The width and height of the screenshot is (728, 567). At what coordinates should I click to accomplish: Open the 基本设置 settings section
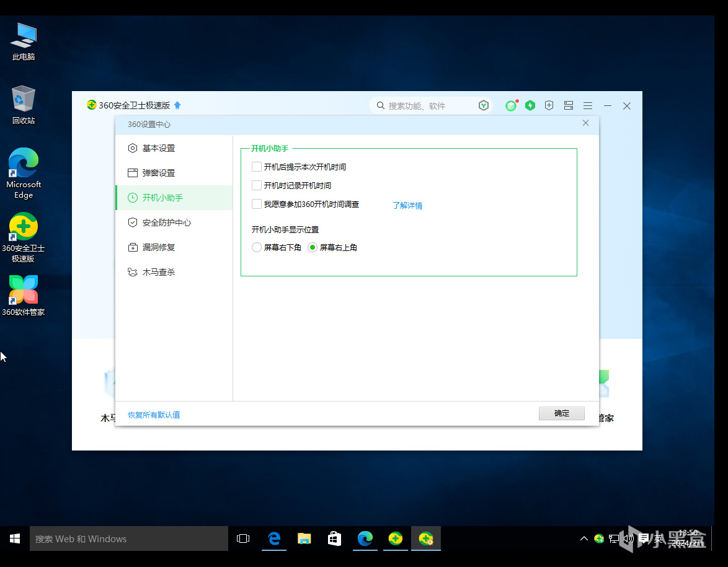tap(174, 148)
